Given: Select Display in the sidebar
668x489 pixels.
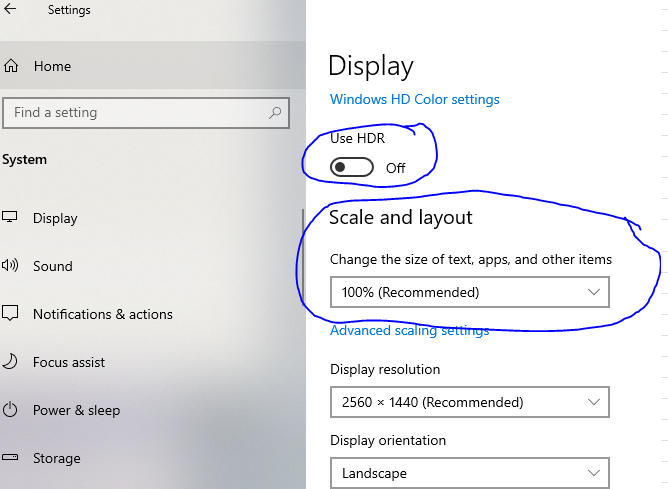Looking at the screenshot, I should click(151, 218).
